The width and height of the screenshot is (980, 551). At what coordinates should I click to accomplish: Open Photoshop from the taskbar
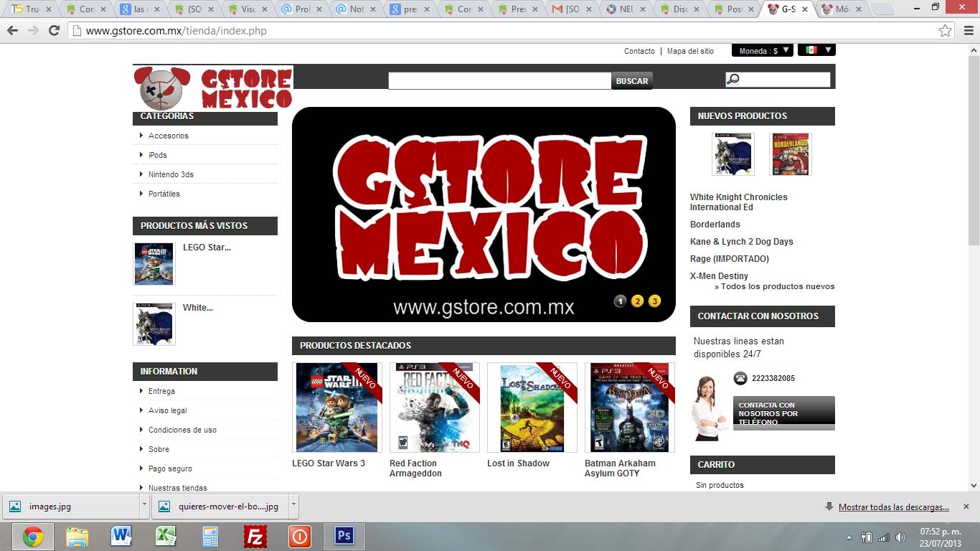[x=344, y=537]
